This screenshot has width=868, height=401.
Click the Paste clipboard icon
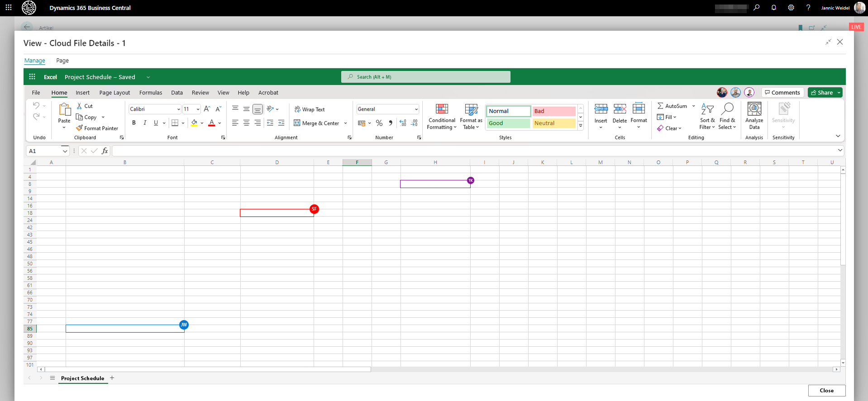pos(64,109)
